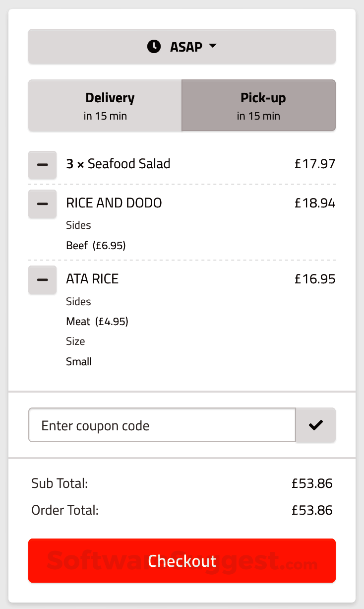Click the £18.94 item price
Screen dimensions: 364x609
(x=314, y=203)
